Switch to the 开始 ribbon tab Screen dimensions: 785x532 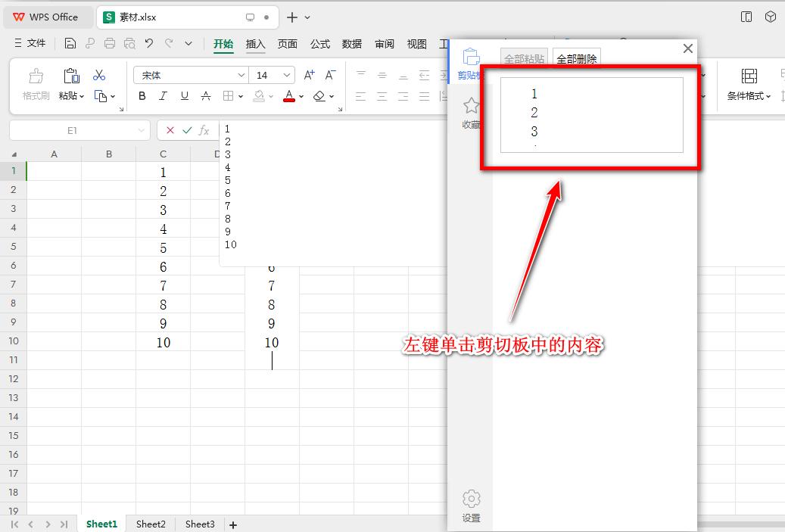coord(223,44)
